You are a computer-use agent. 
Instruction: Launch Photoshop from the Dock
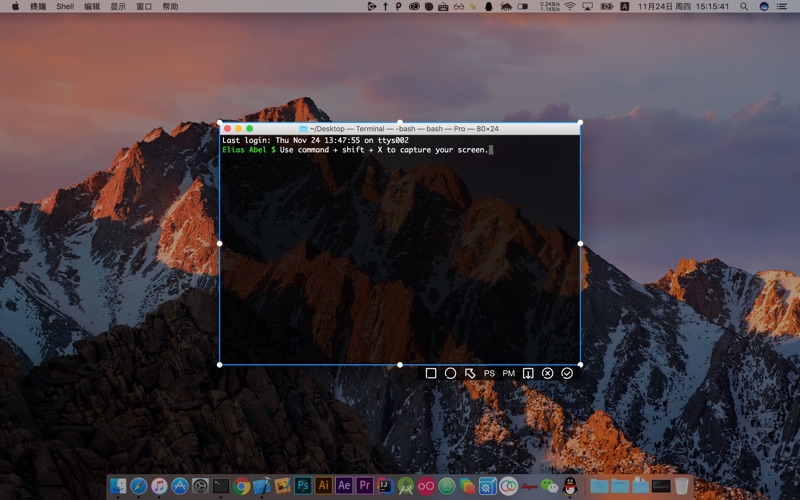click(x=303, y=485)
